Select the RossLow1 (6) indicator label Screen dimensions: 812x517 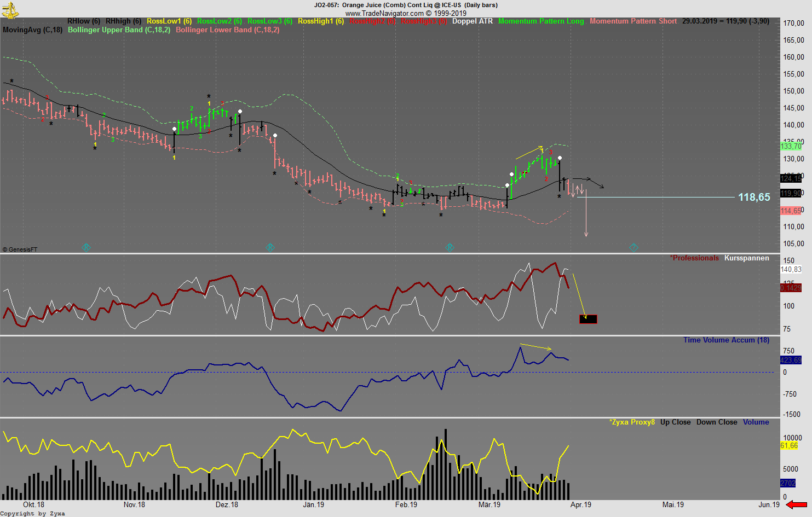[x=169, y=21]
